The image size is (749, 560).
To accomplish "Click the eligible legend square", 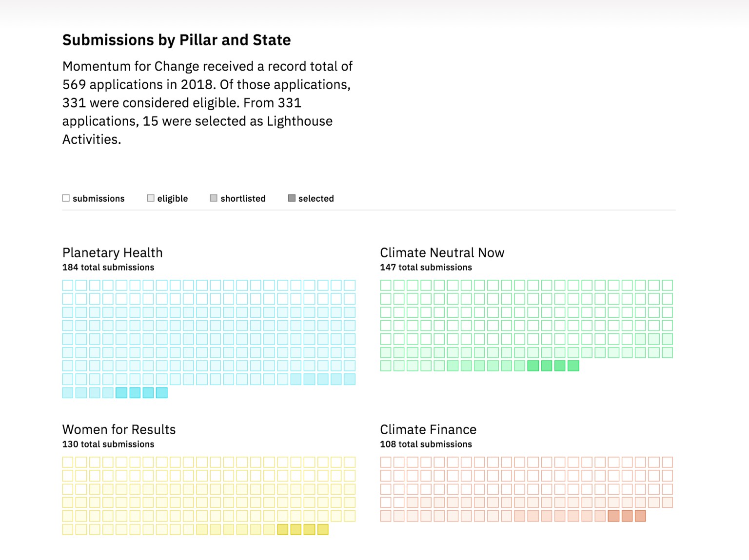I will click(151, 198).
